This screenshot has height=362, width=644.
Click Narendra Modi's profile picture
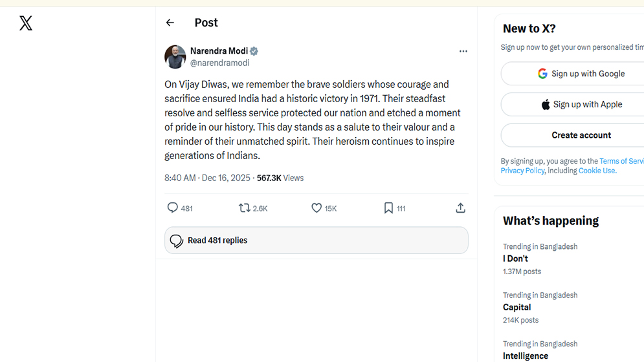tap(175, 57)
